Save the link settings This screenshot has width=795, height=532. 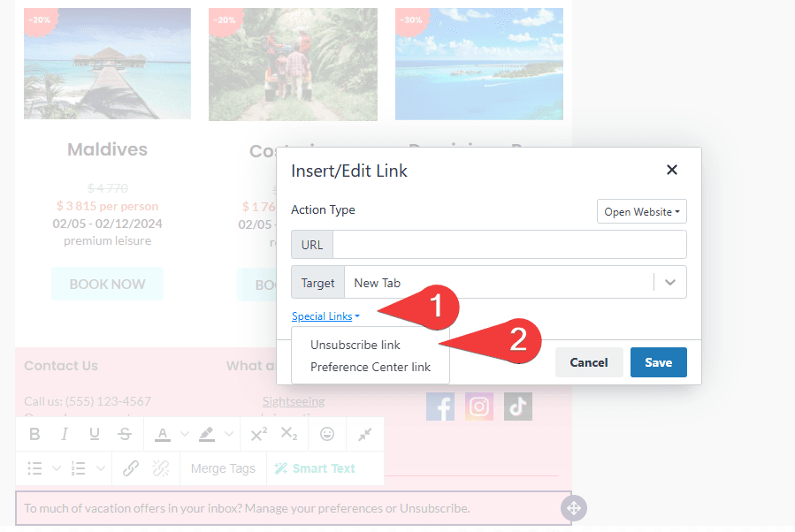pyautogui.click(x=659, y=362)
